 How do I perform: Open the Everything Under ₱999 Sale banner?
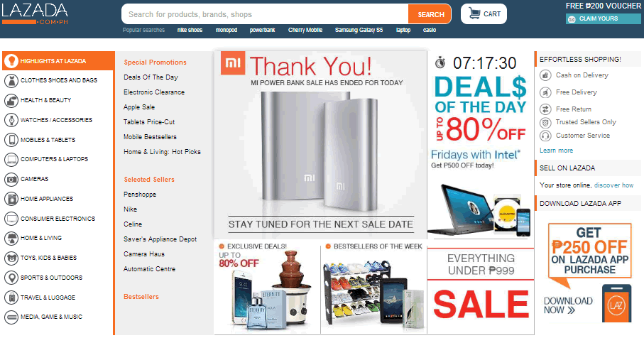(x=481, y=290)
